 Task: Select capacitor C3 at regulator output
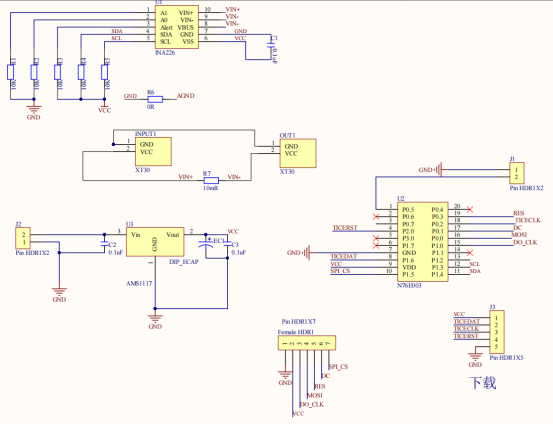[x=227, y=244]
